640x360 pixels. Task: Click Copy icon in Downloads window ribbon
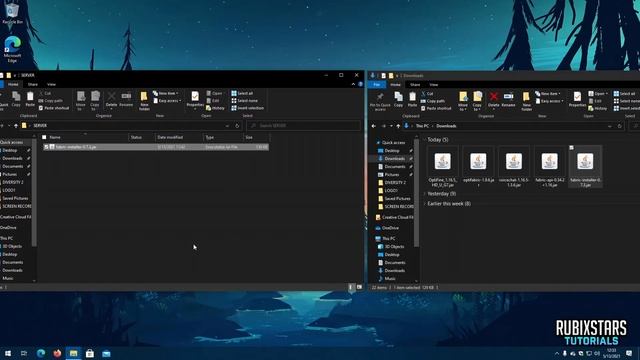point(399,100)
